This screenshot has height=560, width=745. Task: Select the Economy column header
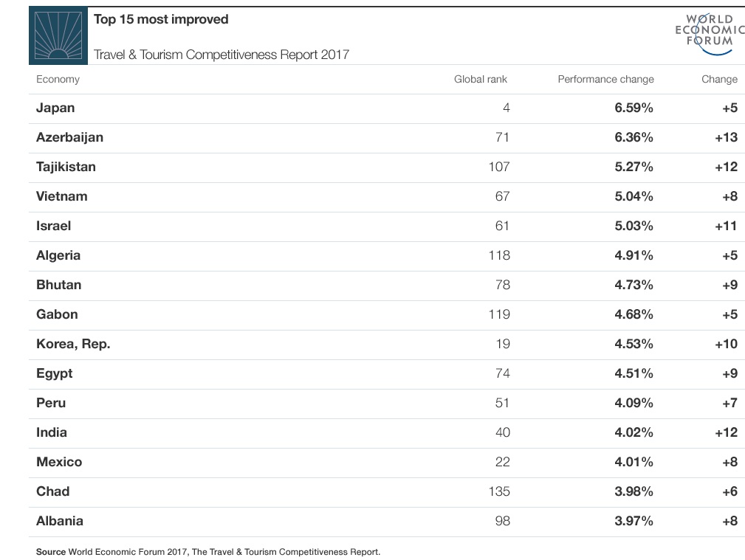pyautogui.click(x=58, y=80)
